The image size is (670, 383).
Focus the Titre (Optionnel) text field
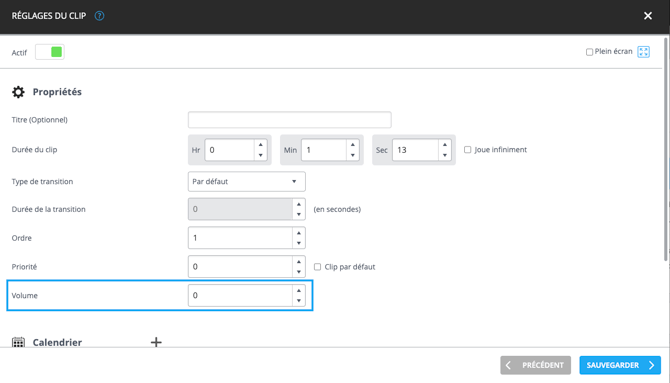coord(290,120)
